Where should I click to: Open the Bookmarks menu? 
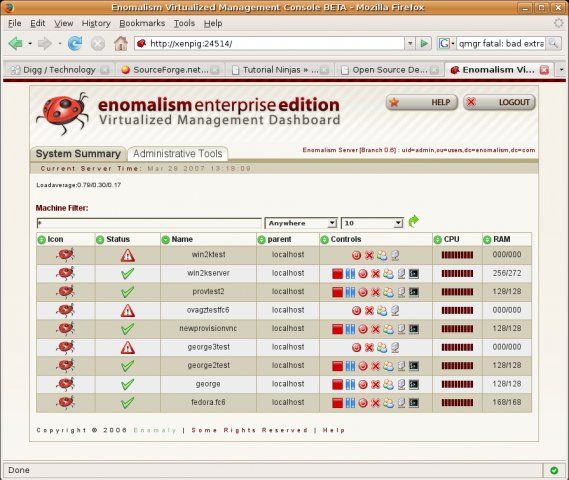[x=142, y=23]
